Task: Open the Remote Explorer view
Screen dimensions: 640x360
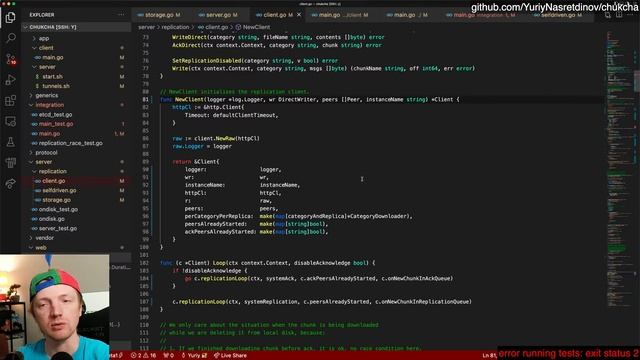Action: coord(11,121)
